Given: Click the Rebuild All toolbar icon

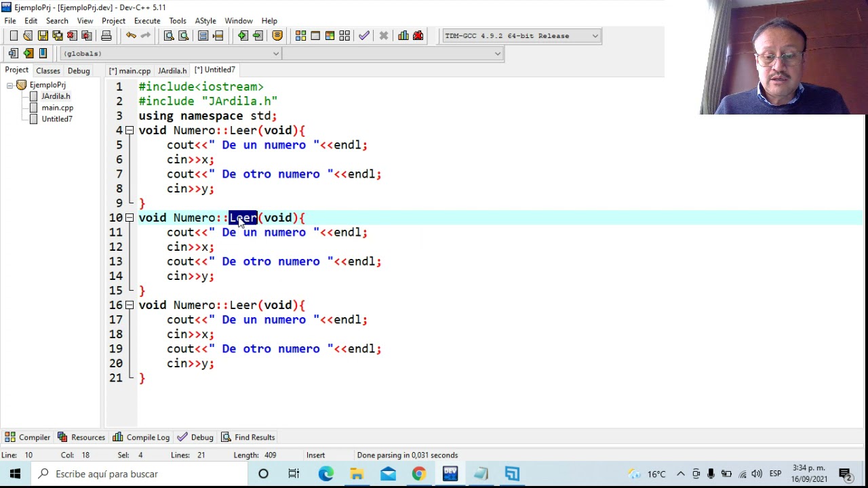Looking at the screenshot, I should pos(344,36).
